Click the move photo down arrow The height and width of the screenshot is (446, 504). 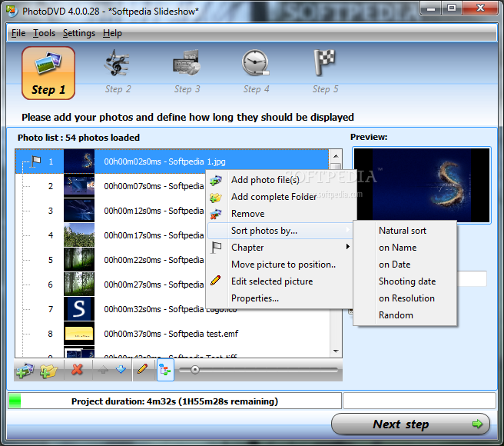pyautogui.click(x=121, y=369)
